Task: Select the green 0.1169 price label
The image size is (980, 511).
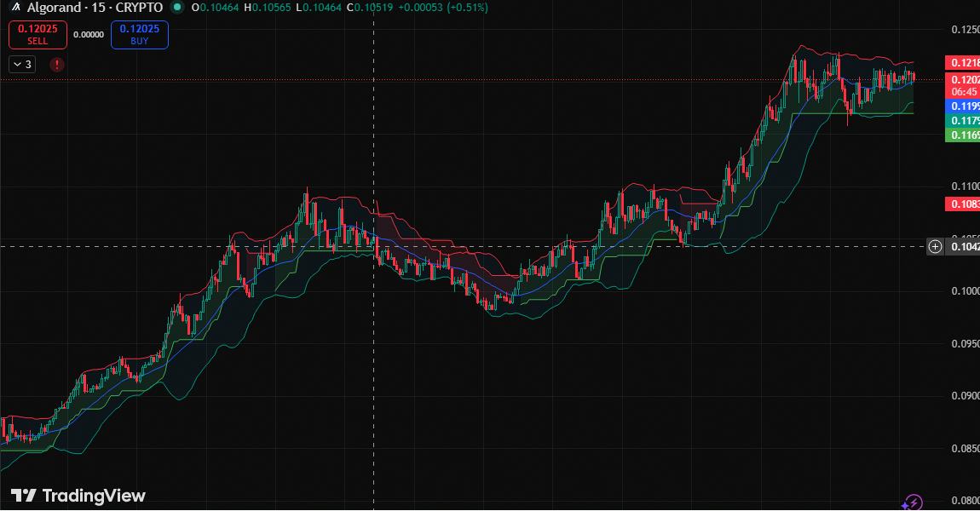Action: 962,135
